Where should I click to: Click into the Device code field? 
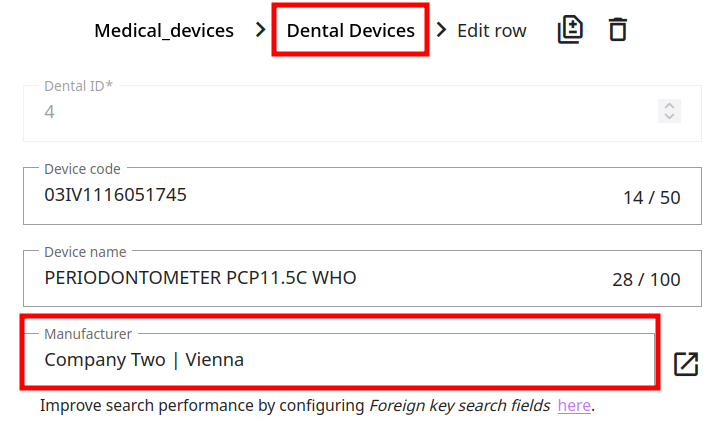click(x=320, y=196)
